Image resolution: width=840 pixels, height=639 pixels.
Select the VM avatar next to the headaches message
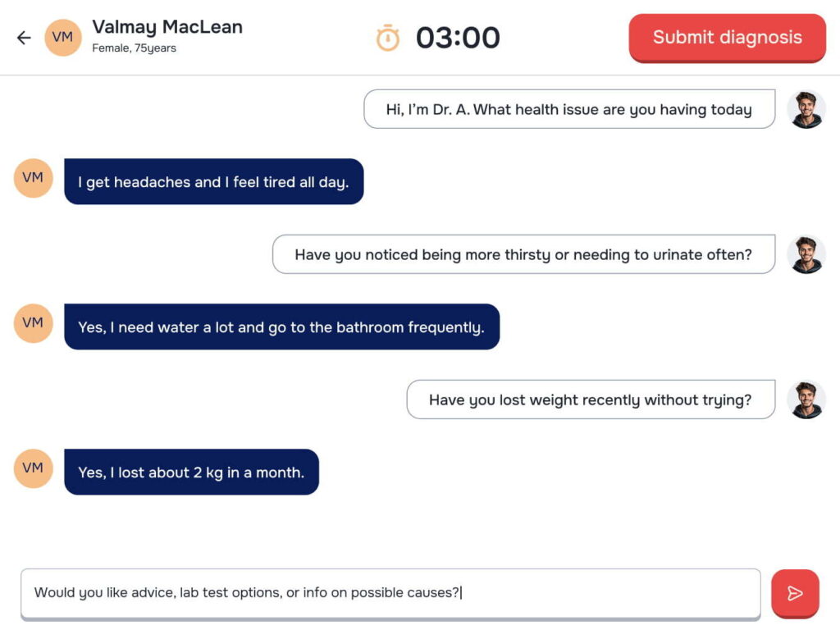coord(33,178)
